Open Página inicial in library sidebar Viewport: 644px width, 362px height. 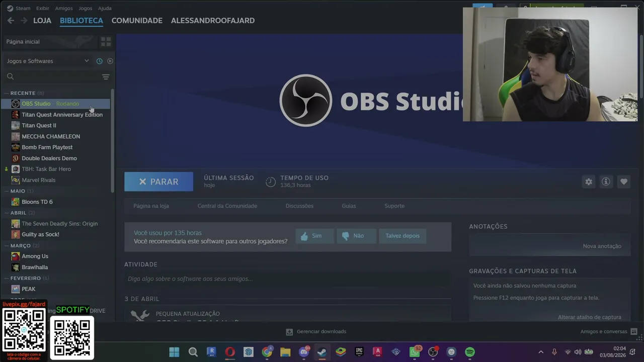(49, 41)
